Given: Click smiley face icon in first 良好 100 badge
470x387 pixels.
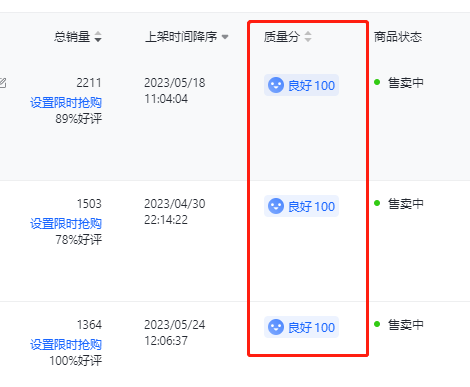Looking at the screenshot, I should [x=276, y=85].
